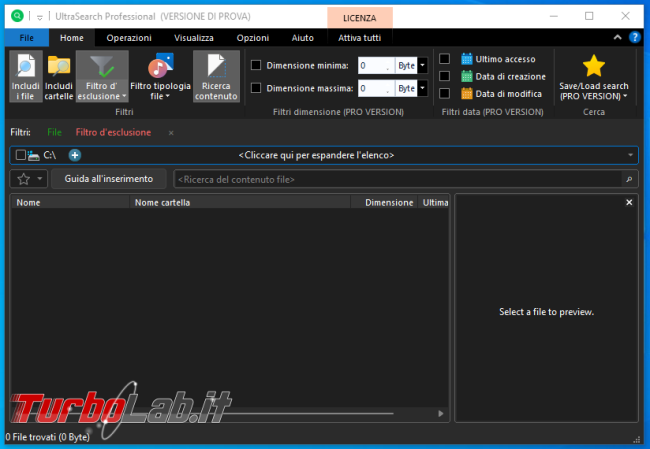This screenshot has height=449, width=650.
Task: Open the File menu tab
Action: coord(27,38)
